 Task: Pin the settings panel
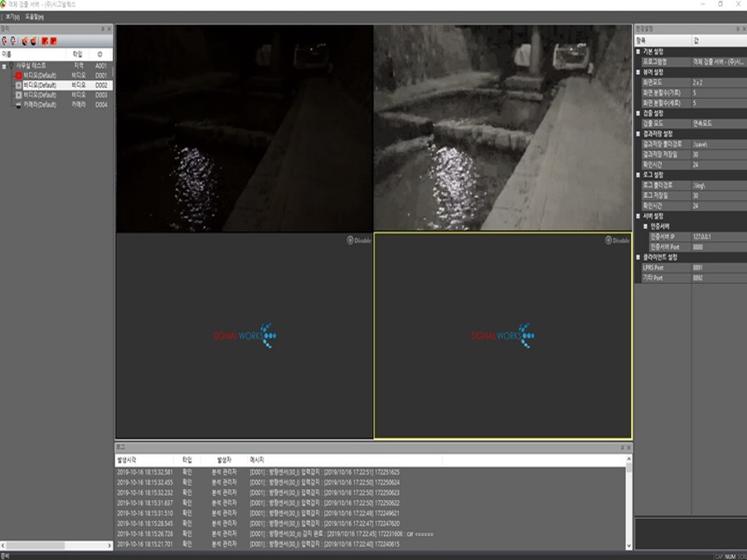738,29
